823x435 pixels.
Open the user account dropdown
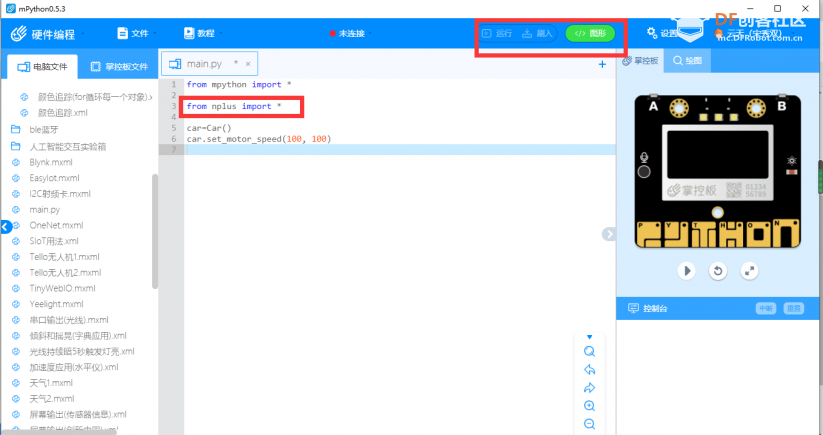point(756,34)
